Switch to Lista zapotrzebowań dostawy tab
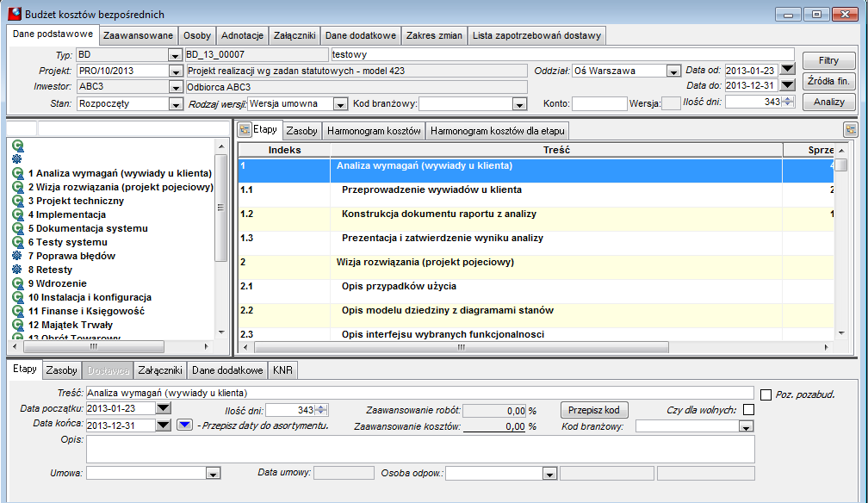The image size is (868, 503). click(x=536, y=35)
